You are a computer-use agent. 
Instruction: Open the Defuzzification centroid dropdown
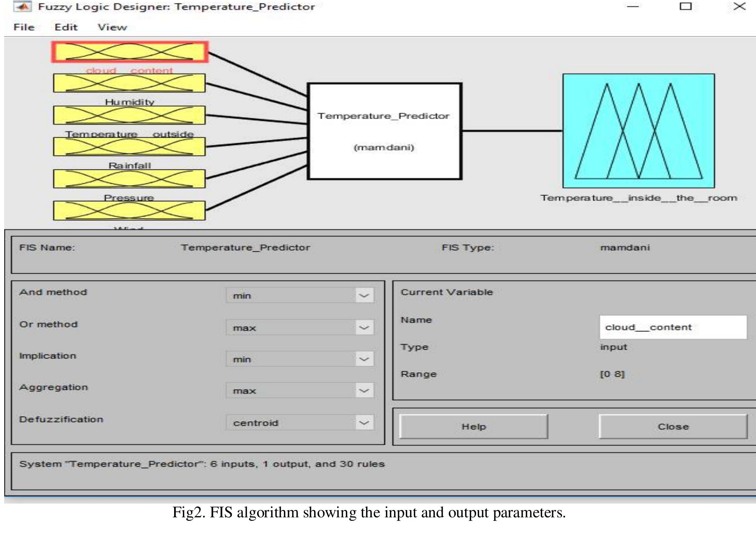[x=300, y=422]
